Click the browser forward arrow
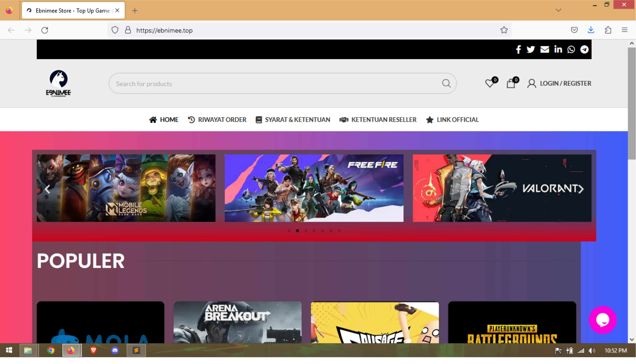 pos(28,30)
